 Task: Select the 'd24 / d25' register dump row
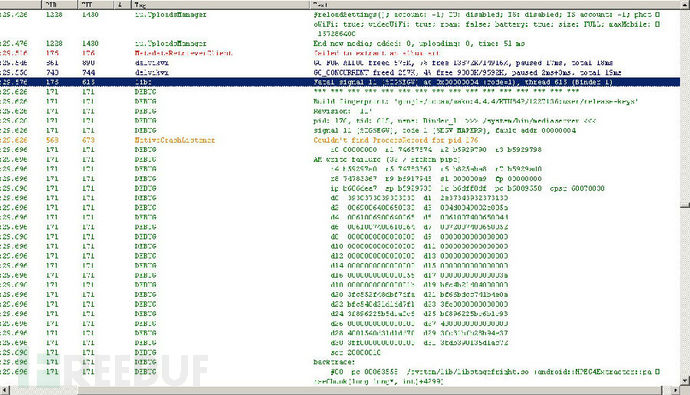pos(340,314)
